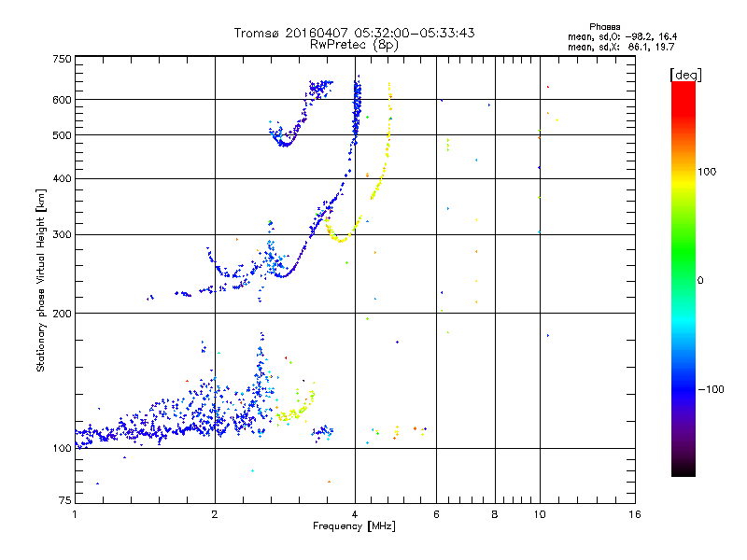Click the '4' frequency axis tick label

coord(355,514)
